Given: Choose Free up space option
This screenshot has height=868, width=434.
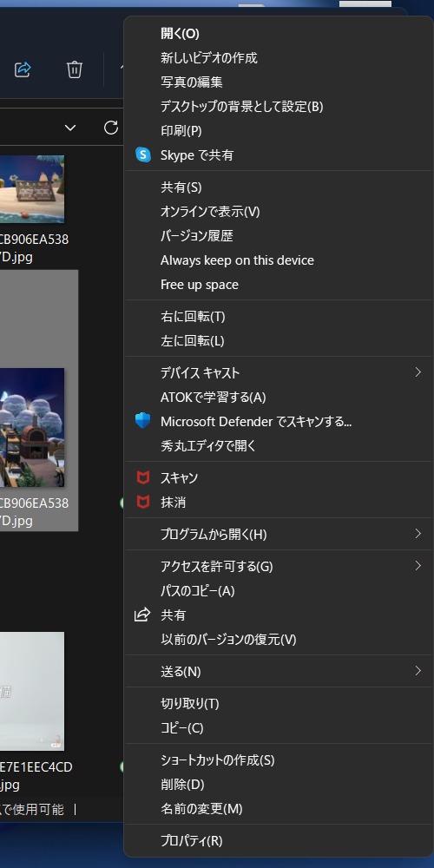Looking at the screenshot, I should [x=279, y=285].
